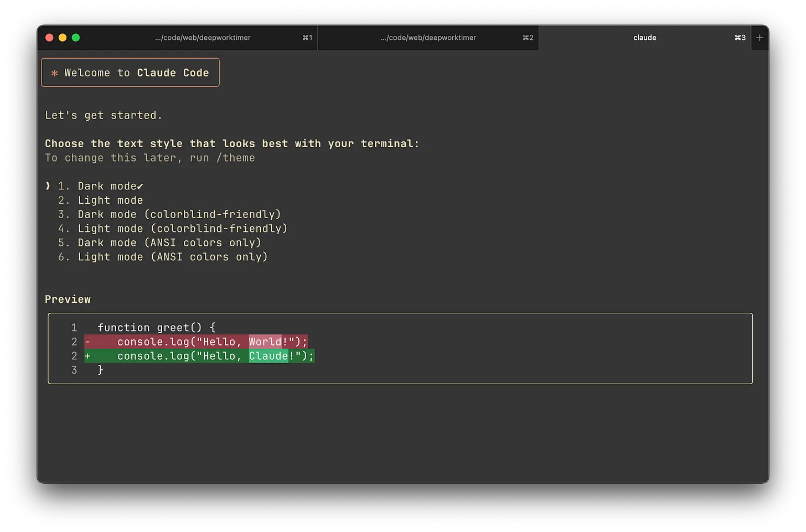Click the green added console.log line
The width and height of the screenshot is (806, 532).
click(199, 356)
